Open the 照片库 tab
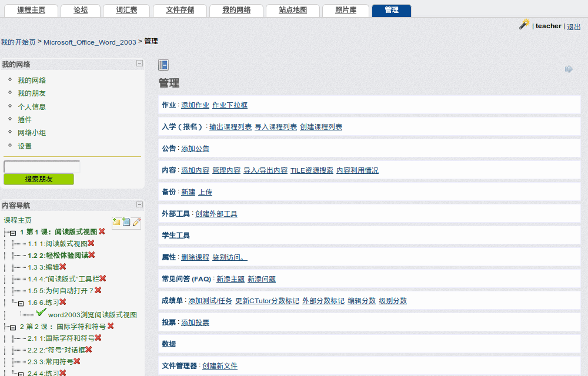Image resolution: width=588 pixels, height=376 pixels. tap(345, 10)
